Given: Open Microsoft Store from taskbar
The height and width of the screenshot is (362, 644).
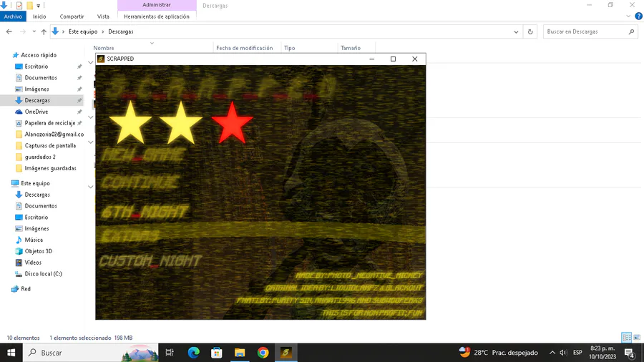Looking at the screenshot, I should [x=216, y=353].
